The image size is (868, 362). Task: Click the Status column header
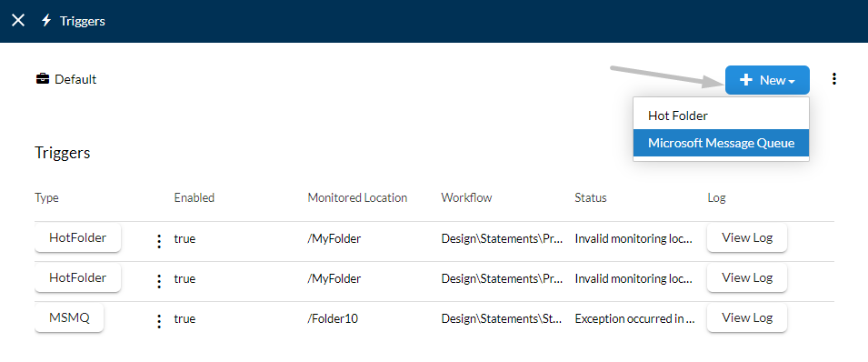point(591,198)
